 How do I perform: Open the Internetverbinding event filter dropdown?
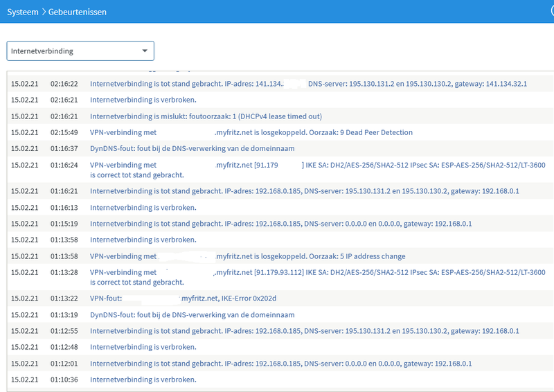[x=80, y=51]
